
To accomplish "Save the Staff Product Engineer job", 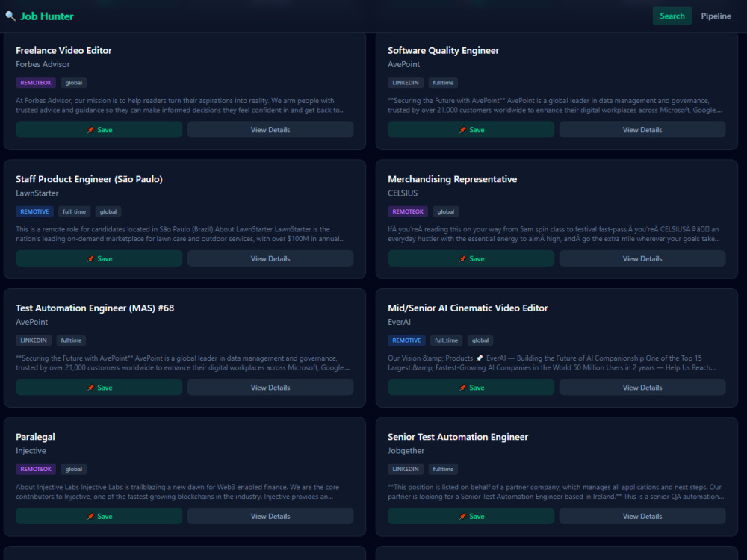I will (99, 258).
